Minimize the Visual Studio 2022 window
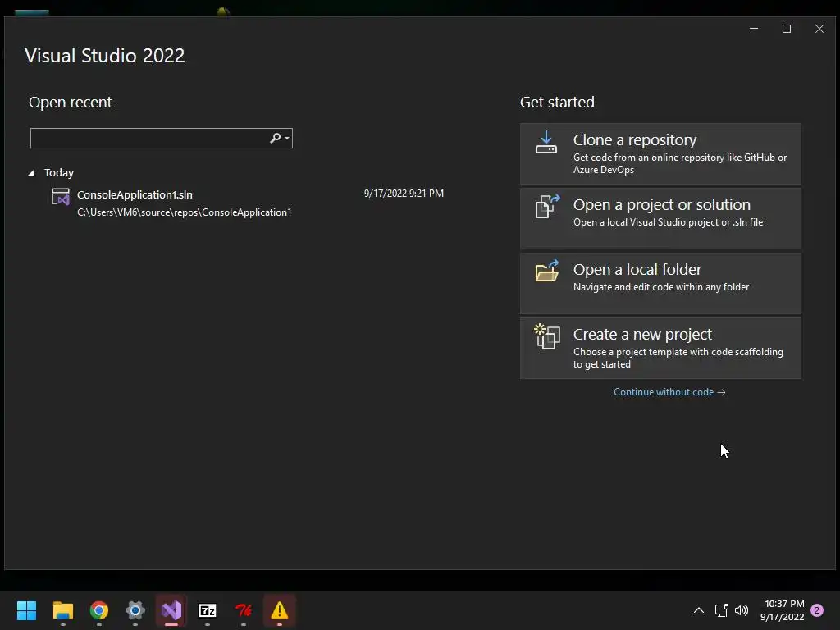The width and height of the screenshot is (840, 630). [754, 29]
